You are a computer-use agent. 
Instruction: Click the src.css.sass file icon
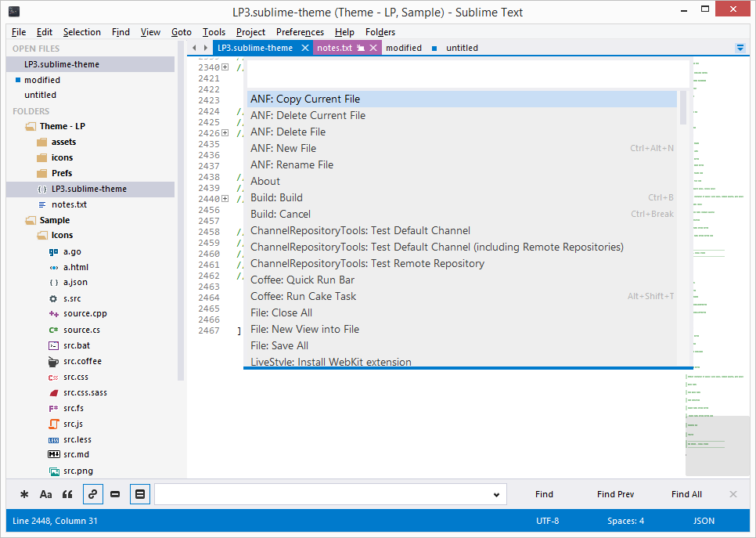[x=53, y=393]
